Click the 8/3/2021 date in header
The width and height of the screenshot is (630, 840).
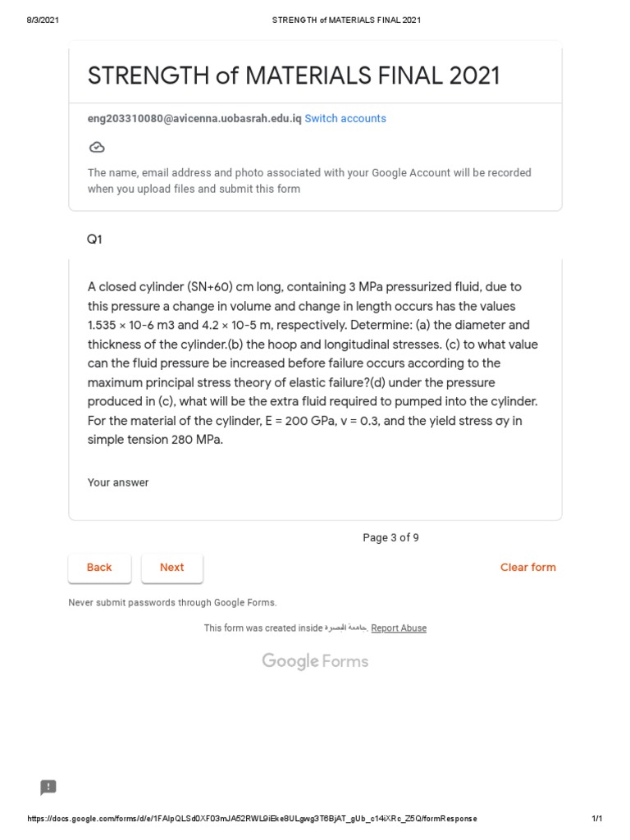point(41,20)
